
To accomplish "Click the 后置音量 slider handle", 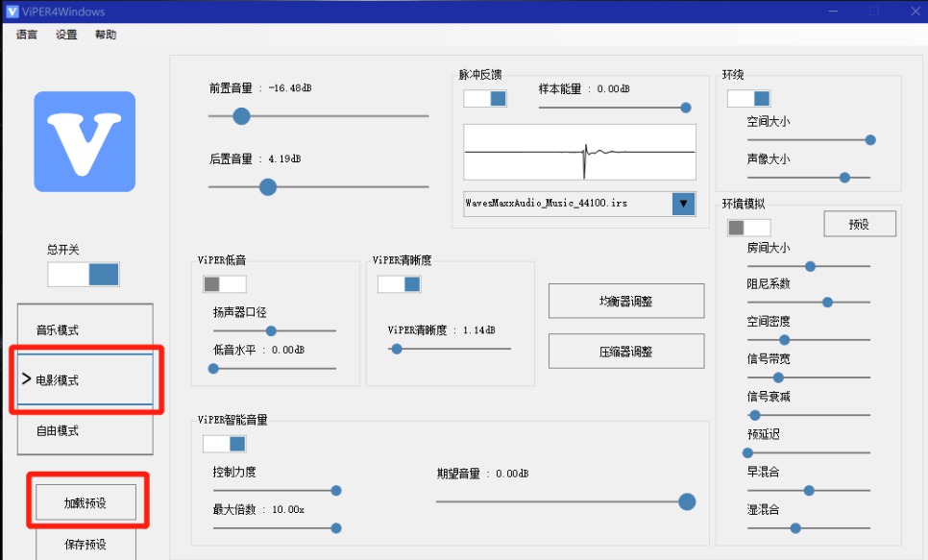I will tap(268, 187).
